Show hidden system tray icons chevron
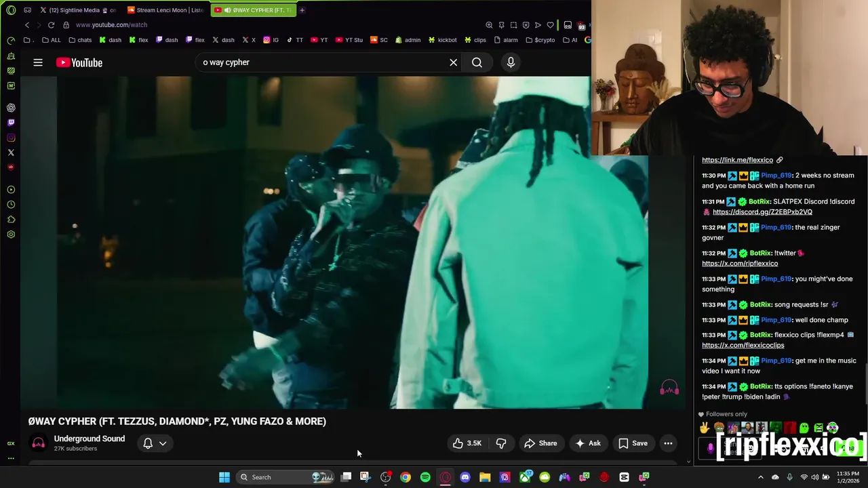 (760, 477)
